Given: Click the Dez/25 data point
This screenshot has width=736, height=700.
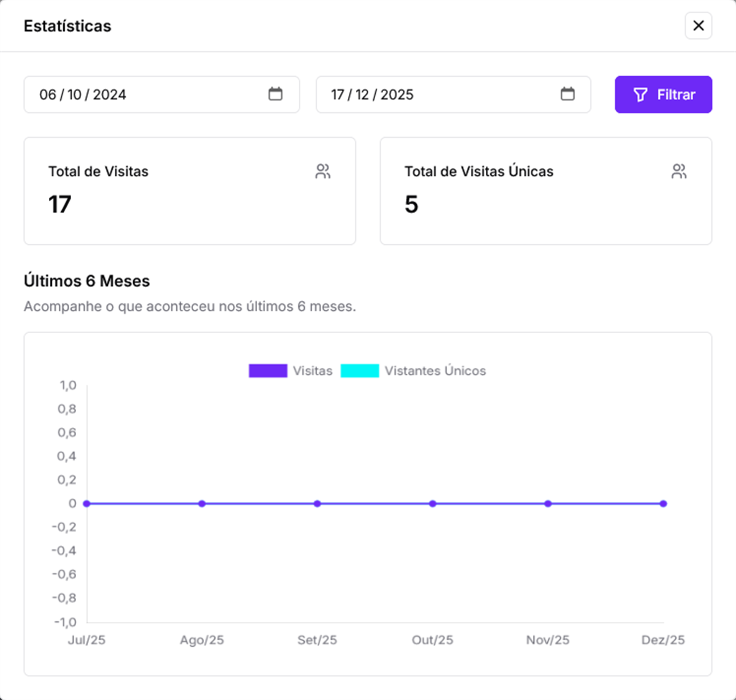Looking at the screenshot, I should pyautogui.click(x=663, y=504).
